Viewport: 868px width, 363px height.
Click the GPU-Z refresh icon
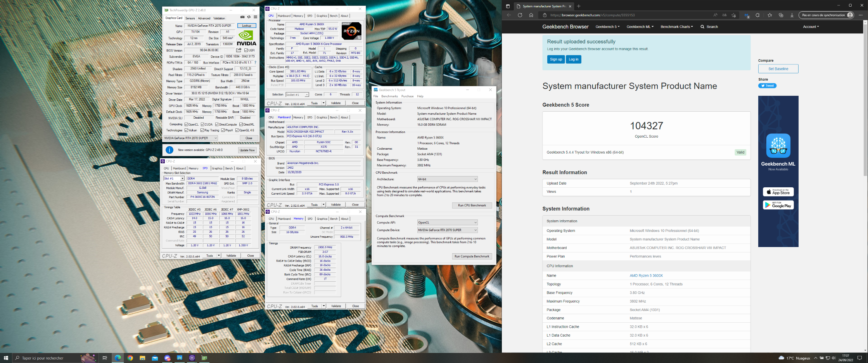point(249,17)
